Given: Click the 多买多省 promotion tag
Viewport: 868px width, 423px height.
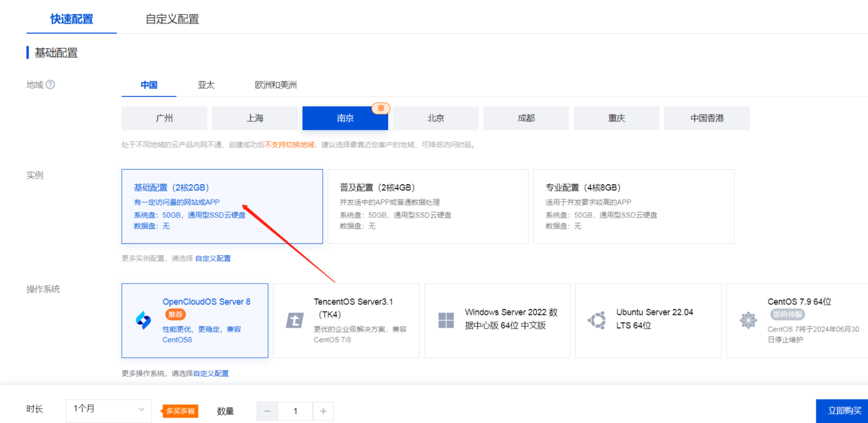Looking at the screenshot, I should pos(180,411).
